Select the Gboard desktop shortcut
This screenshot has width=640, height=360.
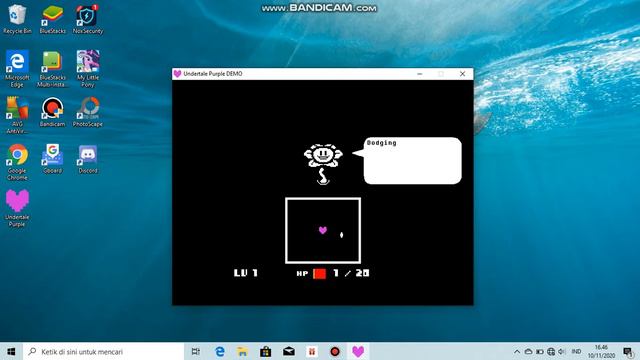(x=52, y=158)
